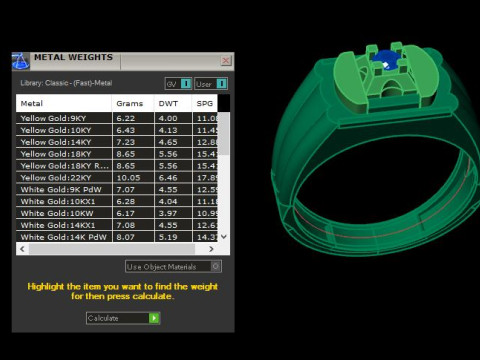Screen dimensions: 480x360
Task: Click the 10.05 grams cell
Action: (x=133, y=178)
